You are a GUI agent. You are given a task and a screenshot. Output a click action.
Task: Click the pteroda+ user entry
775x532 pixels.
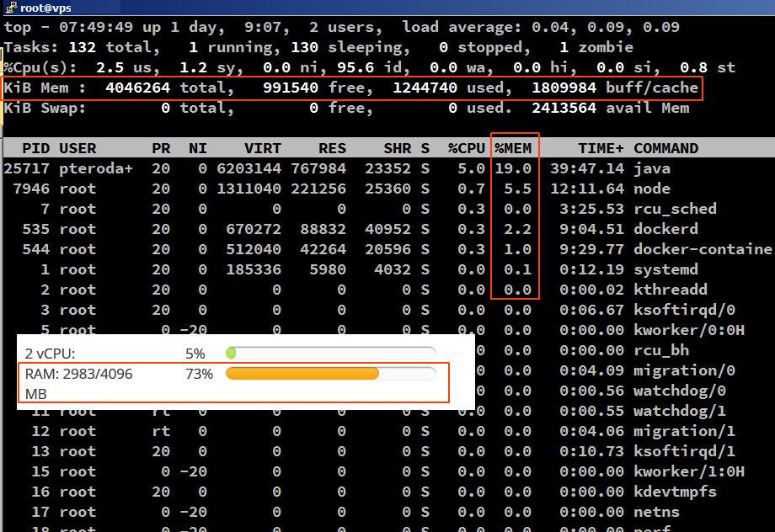coord(95,168)
